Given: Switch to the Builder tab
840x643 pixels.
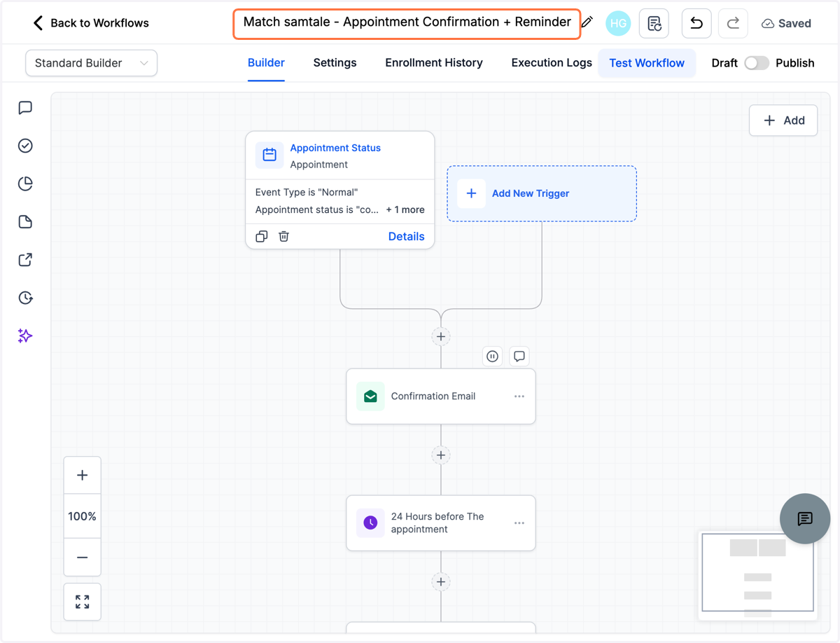Looking at the screenshot, I should pyautogui.click(x=266, y=63).
